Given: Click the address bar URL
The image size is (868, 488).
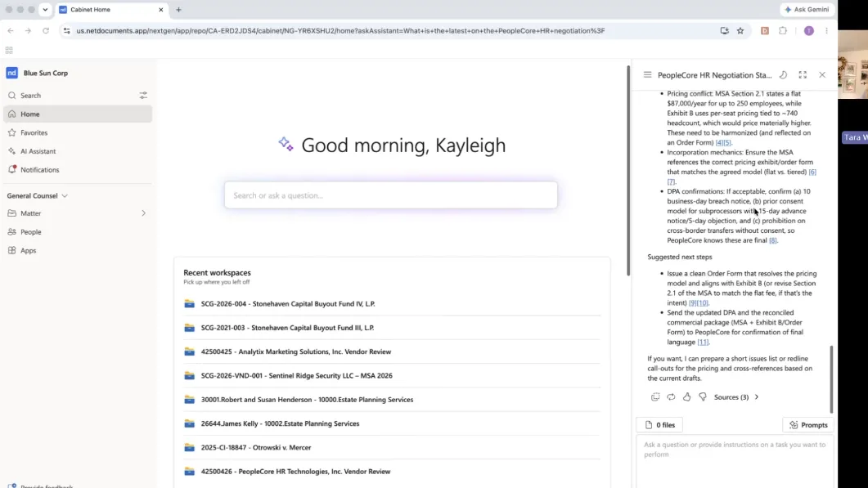Looking at the screenshot, I should point(340,31).
